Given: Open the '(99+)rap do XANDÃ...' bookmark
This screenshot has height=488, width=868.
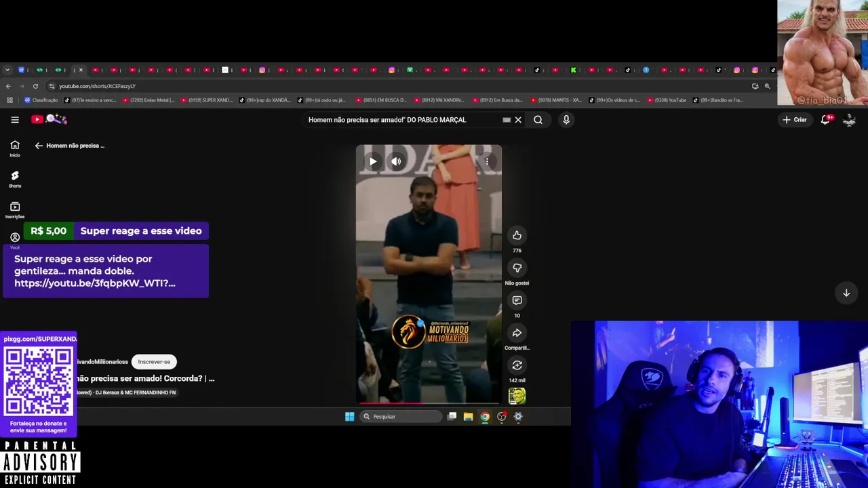Looking at the screenshot, I should tap(265, 100).
